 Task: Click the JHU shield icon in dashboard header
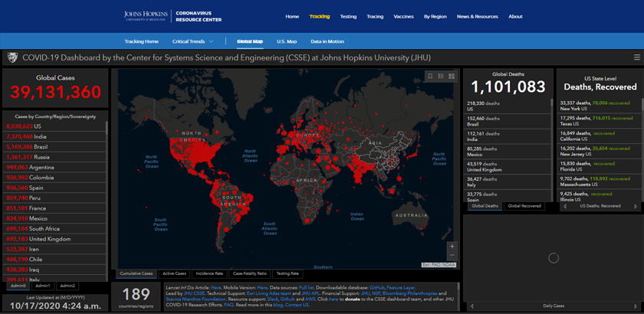click(12, 57)
